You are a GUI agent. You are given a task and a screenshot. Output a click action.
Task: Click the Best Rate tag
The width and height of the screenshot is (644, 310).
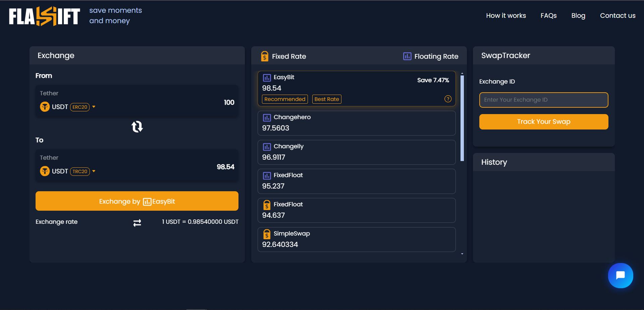point(327,99)
